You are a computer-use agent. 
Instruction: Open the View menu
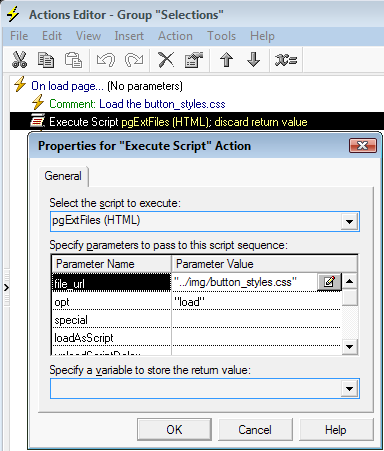pos(88,36)
